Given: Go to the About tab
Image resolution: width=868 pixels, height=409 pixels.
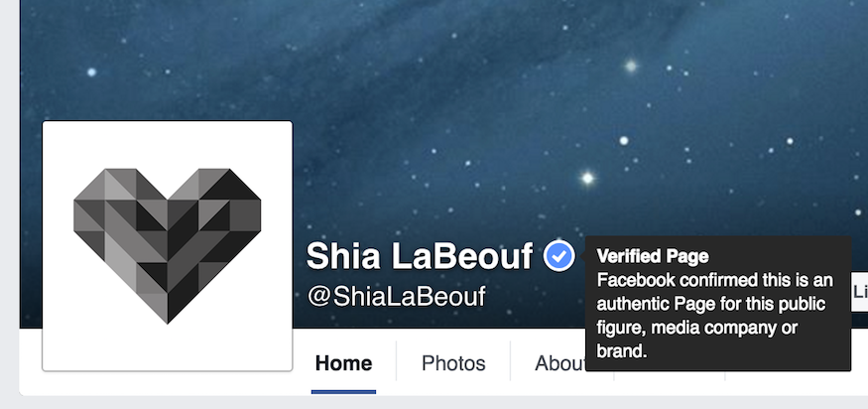Looking at the screenshot, I should 559,363.
